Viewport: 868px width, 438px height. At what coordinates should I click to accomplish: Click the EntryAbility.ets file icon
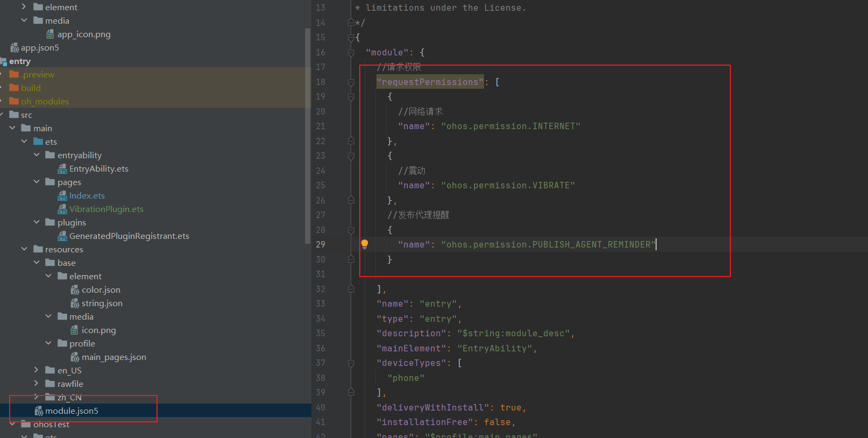pyautogui.click(x=62, y=169)
